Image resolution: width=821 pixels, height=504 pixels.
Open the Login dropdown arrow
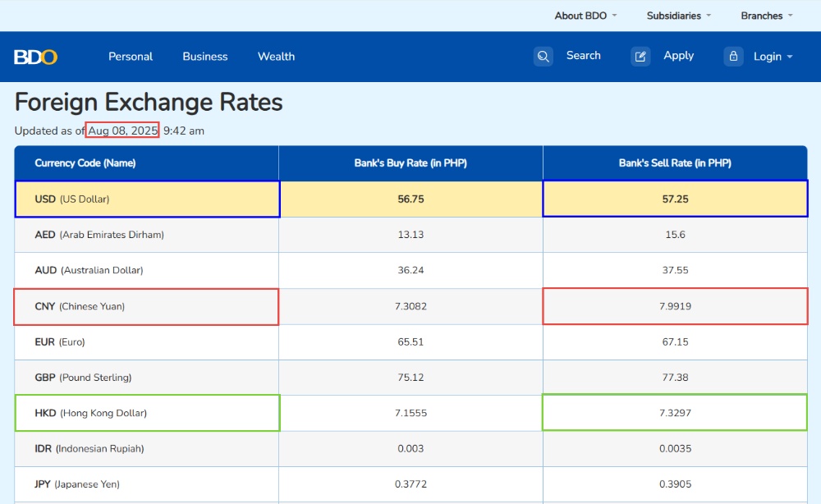(790, 57)
